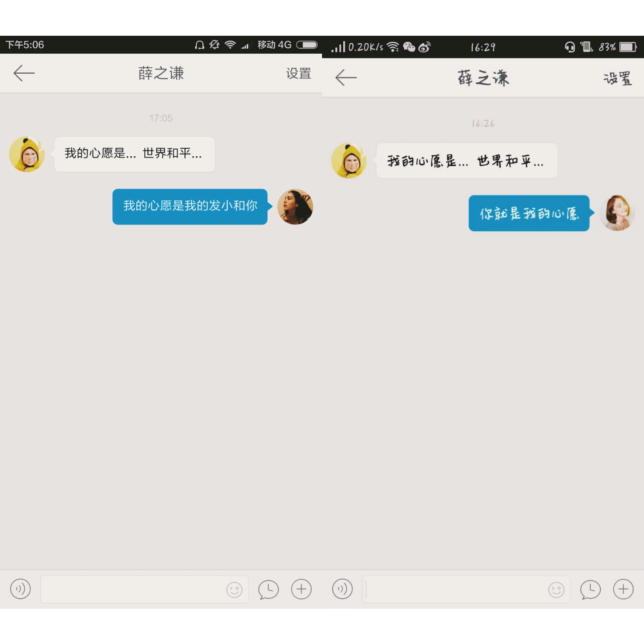The image size is (644, 644).
Task: Open 设置 in the right chat header
Action: point(618,78)
